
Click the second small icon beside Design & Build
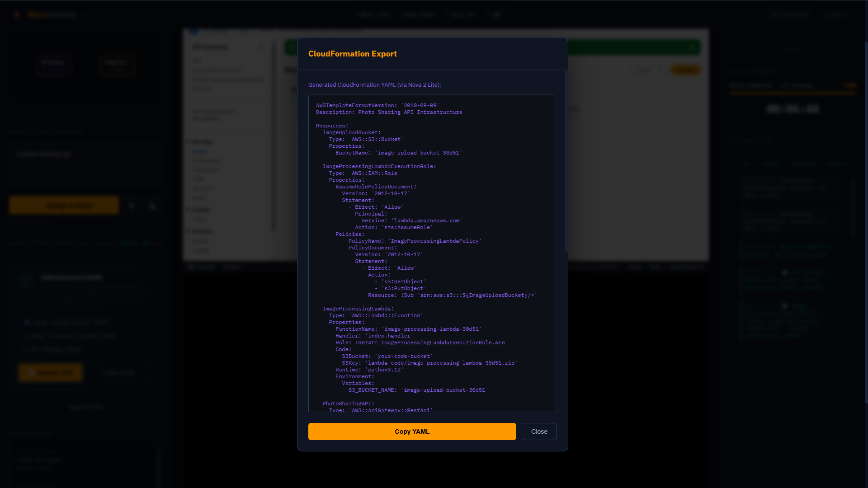click(153, 206)
